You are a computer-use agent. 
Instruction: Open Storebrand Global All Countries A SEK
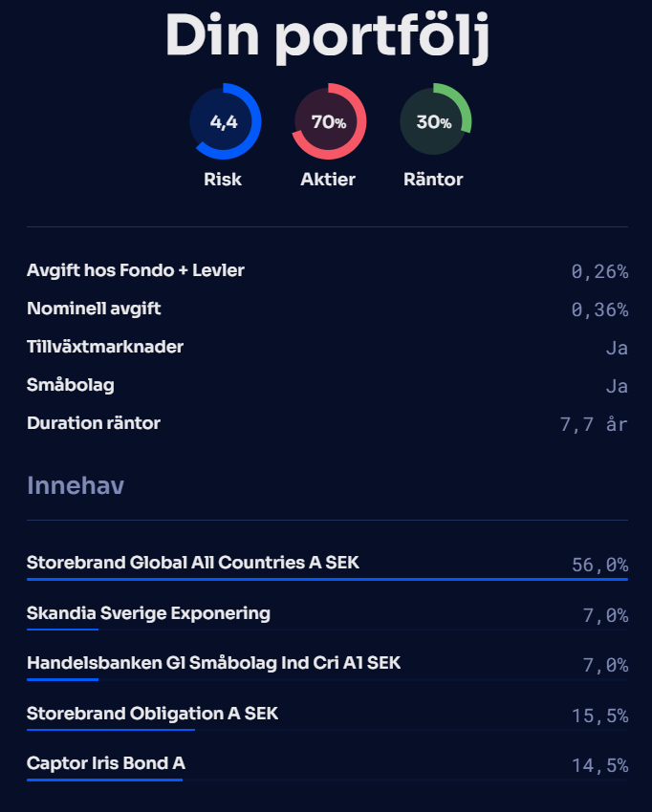193,563
